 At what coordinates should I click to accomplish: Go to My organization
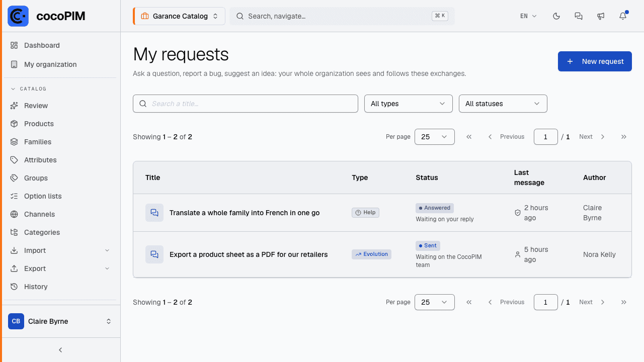[60, 64]
